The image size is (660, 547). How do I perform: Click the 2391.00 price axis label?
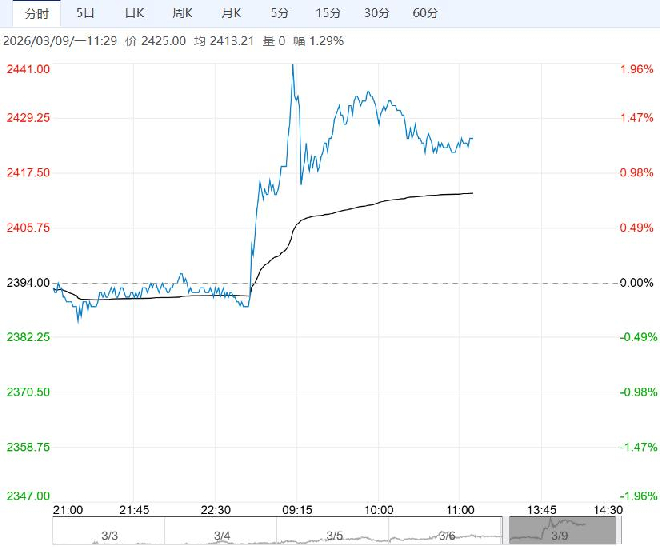click(x=28, y=283)
